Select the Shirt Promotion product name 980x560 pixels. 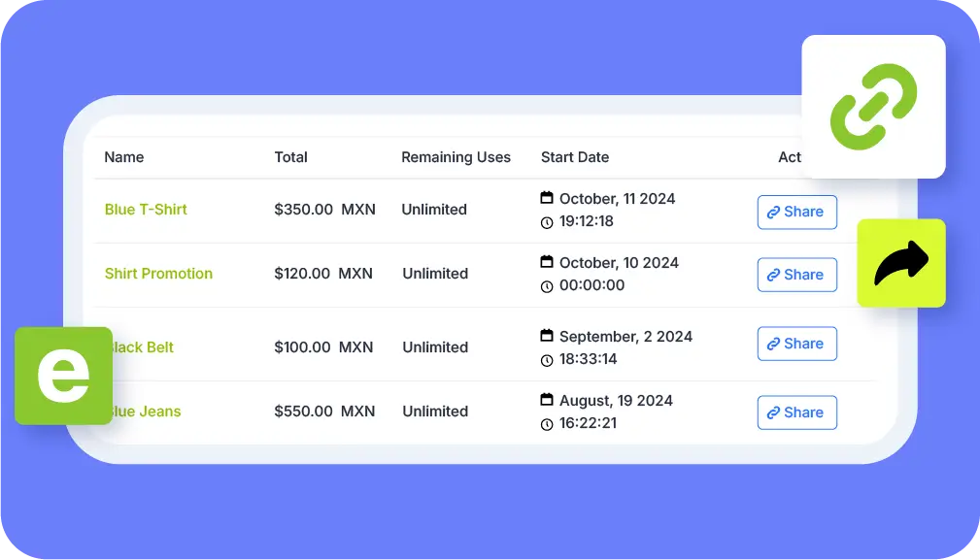coord(158,274)
